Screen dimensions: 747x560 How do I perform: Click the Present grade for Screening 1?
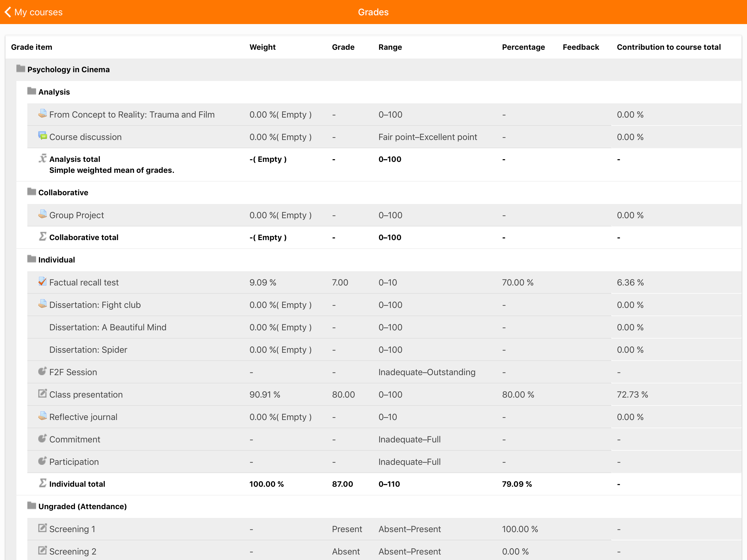(x=347, y=529)
